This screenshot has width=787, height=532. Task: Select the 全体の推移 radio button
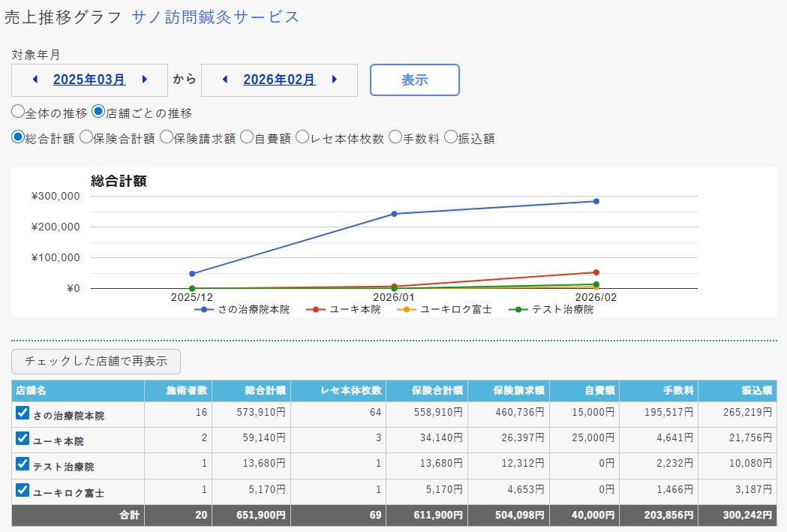pyautogui.click(x=18, y=112)
